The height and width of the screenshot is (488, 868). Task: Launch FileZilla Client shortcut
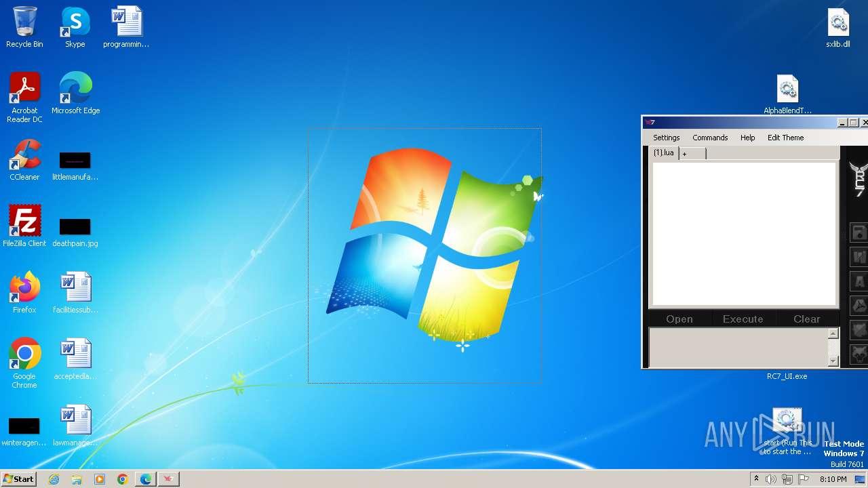(24, 226)
